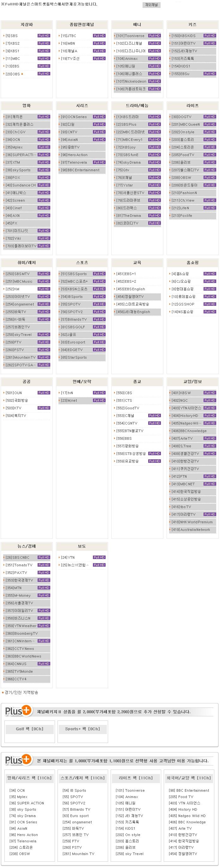Click the Full HD badge beside [251]MBC Music
Screen dimensions: 220x868
(x=44, y=281)
